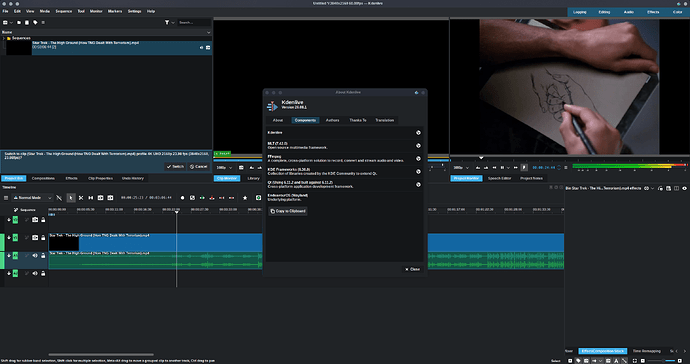Close the About Kdenlive dialog
Image resolution: width=690 pixels, height=364 pixels.
click(x=412, y=269)
